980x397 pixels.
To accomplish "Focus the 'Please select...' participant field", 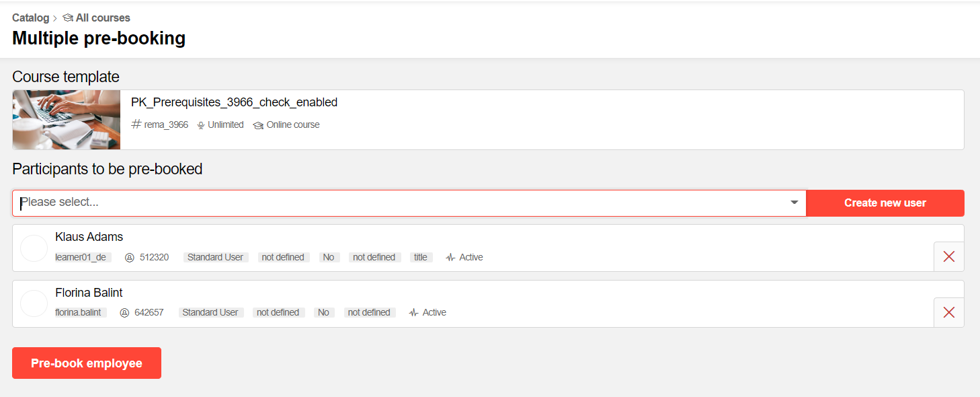I will [403, 203].
